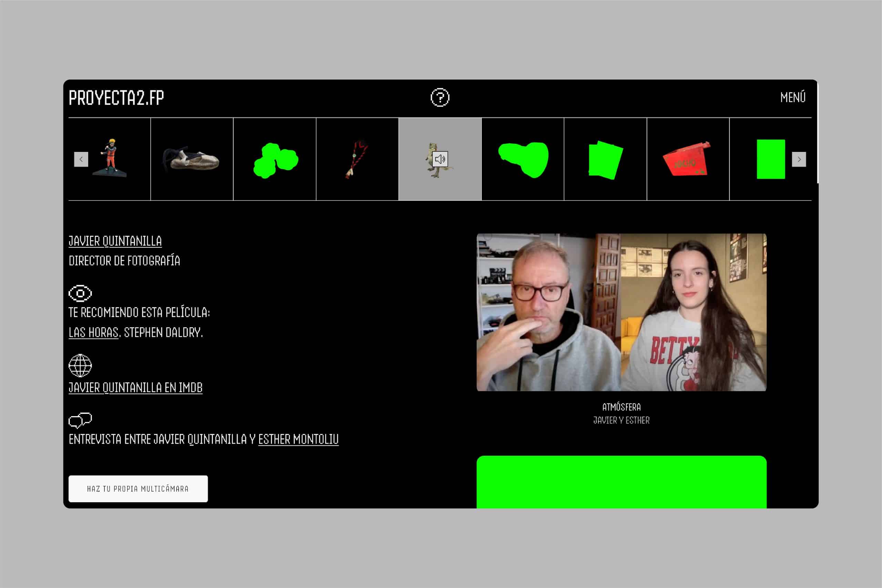Open Javier Quintanilla en IMDB link

tap(135, 388)
